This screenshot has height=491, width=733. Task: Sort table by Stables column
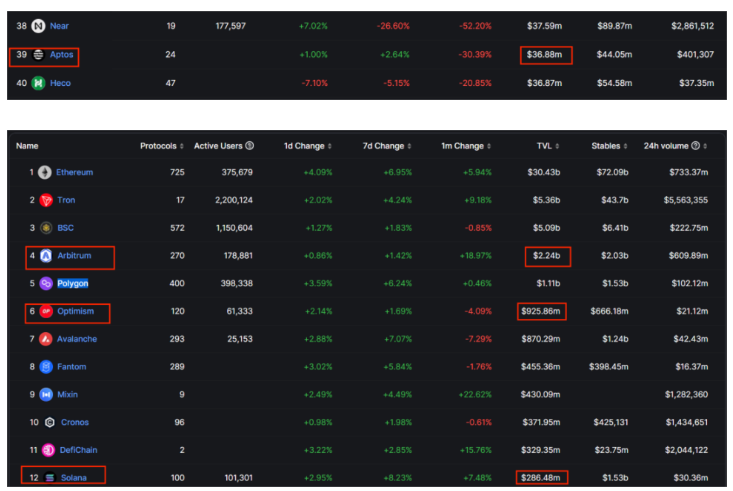[x=609, y=146]
